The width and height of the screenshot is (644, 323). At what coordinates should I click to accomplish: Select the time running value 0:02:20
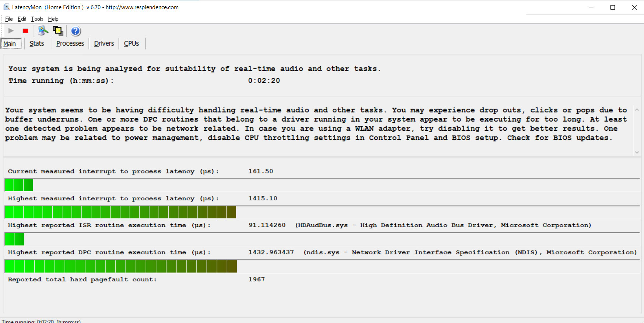264,81
